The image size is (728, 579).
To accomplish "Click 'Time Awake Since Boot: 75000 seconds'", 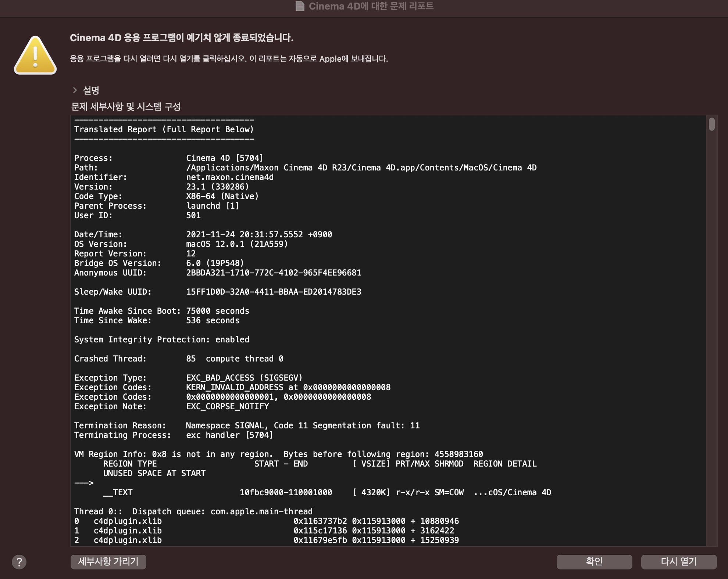I will (162, 311).
